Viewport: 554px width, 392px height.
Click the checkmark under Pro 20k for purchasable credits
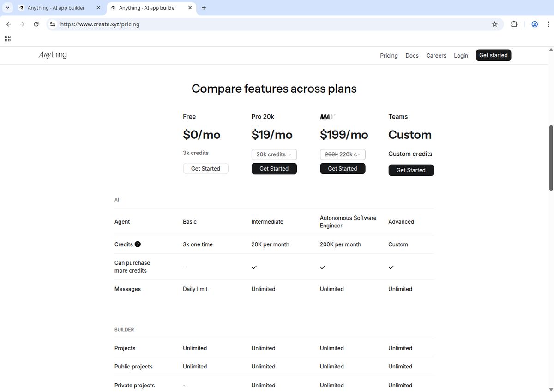pyautogui.click(x=254, y=267)
